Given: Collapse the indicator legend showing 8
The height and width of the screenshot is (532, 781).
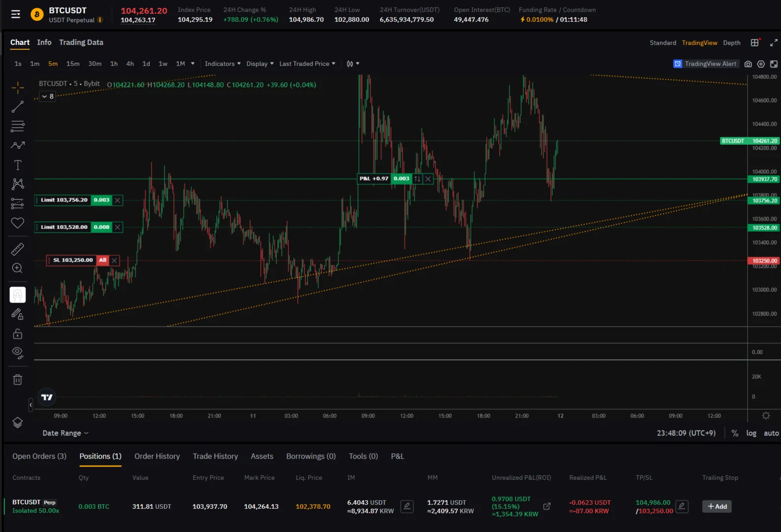Looking at the screenshot, I should click(x=47, y=97).
